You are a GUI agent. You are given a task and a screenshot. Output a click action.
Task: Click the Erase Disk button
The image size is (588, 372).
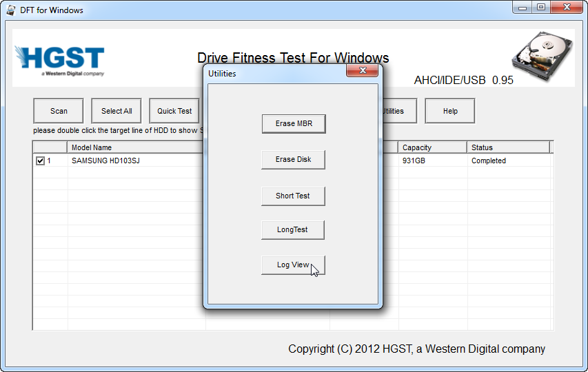coord(293,160)
